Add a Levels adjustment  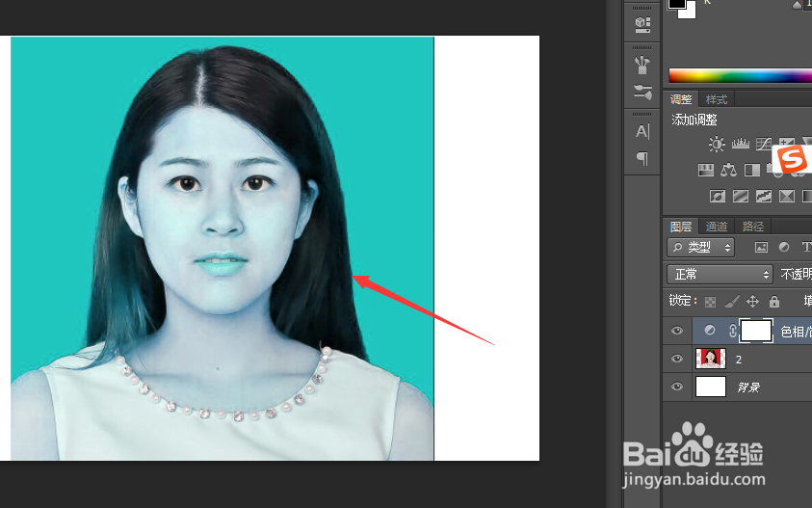741,144
